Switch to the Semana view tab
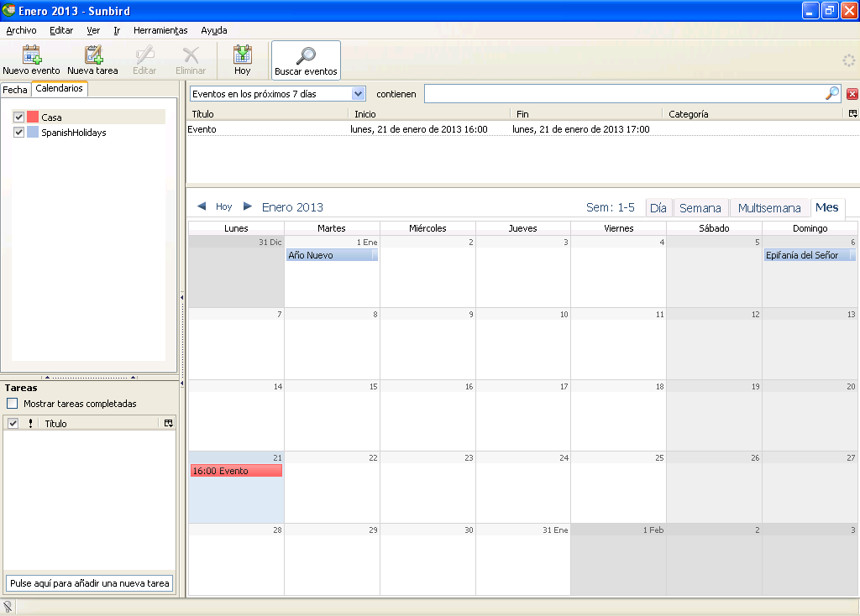The width and height of the screenshot is (860, 616). pos(700,208)
